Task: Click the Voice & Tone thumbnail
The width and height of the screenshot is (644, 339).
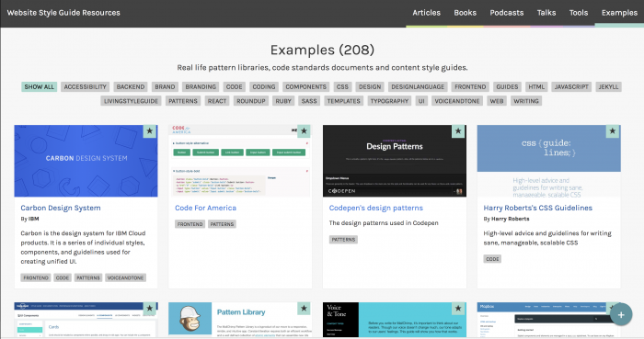Action: pos(395,320)
